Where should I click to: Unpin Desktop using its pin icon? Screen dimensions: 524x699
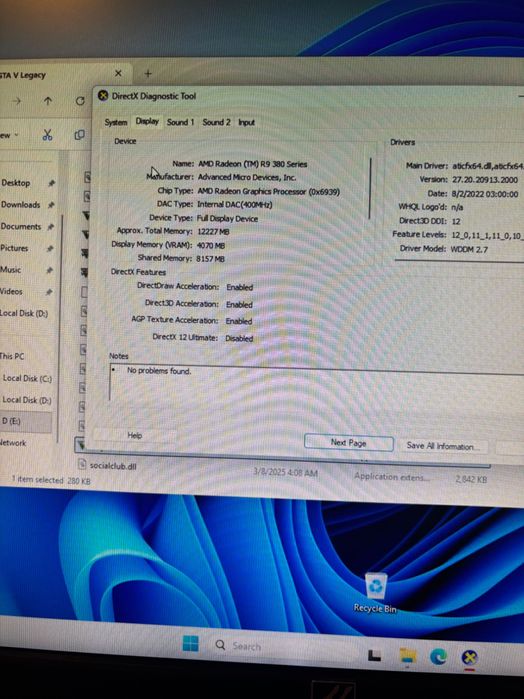click(51, 183)
